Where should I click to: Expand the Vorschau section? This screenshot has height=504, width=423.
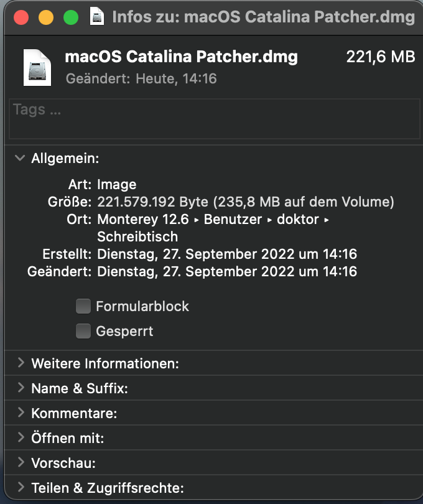tap(21, 462)
